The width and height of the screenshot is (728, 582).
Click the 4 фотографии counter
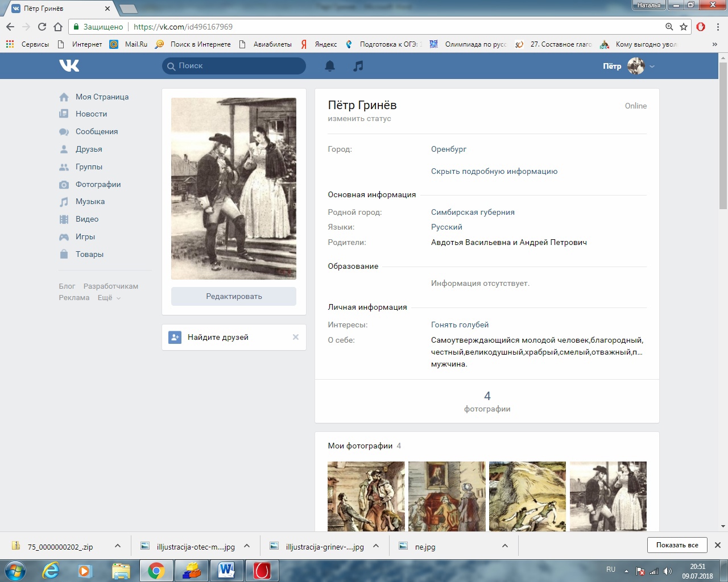pos(487,401)
